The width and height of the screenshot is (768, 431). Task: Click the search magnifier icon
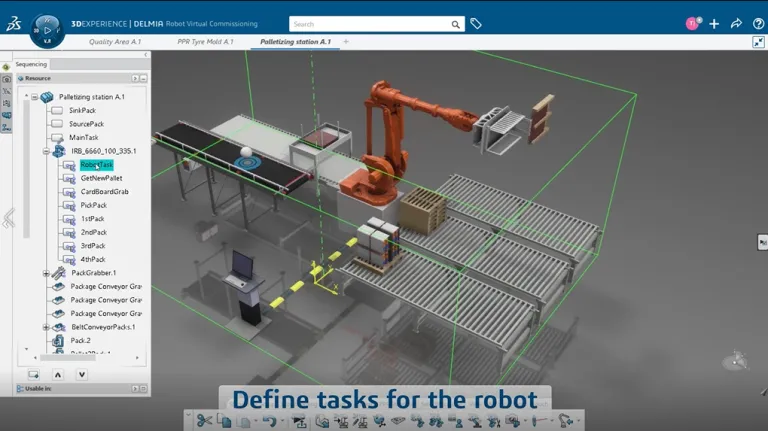456,24
